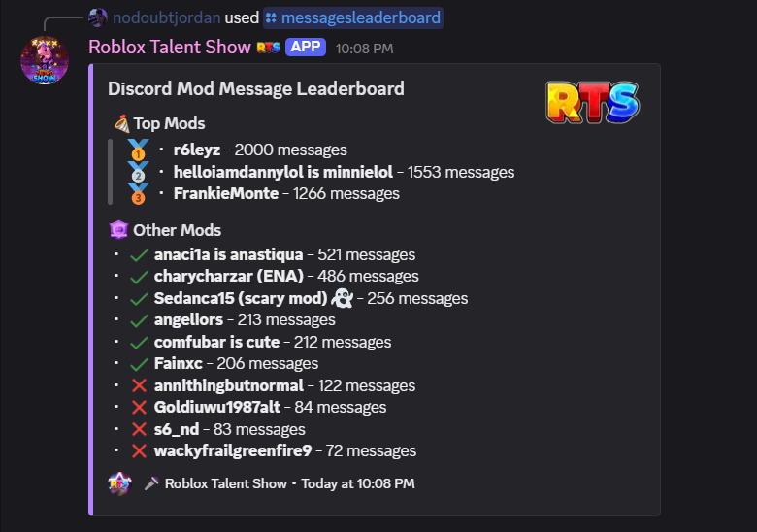Click the bronze third-place medal icon

click(x=138, y=193)
